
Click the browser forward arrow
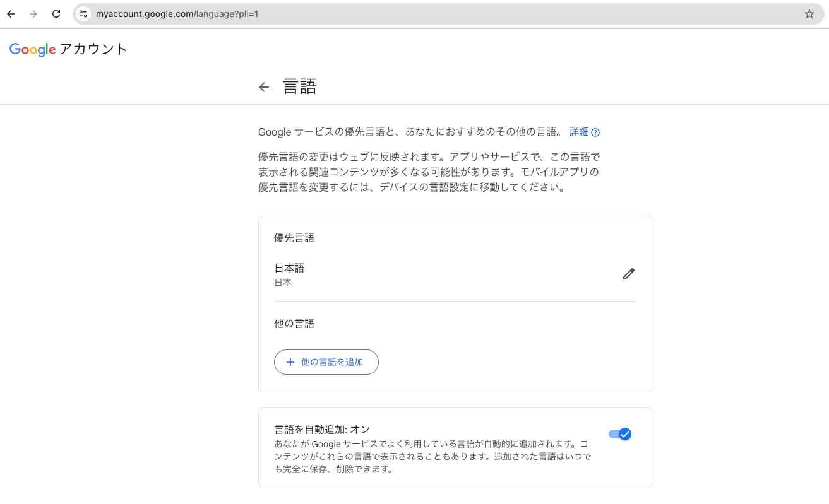click(33, 14)
